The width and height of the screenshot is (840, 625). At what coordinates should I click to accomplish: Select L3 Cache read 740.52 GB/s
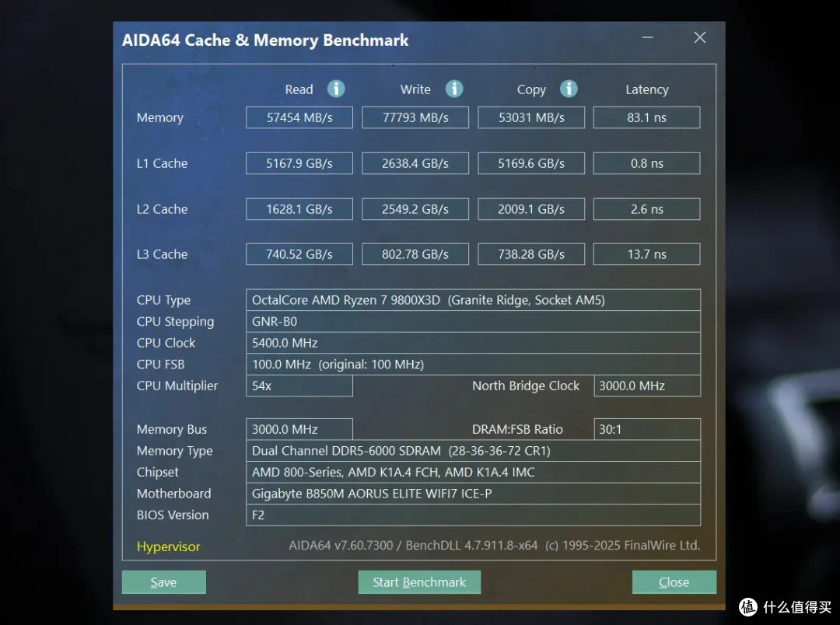click(x=299, y=254)
